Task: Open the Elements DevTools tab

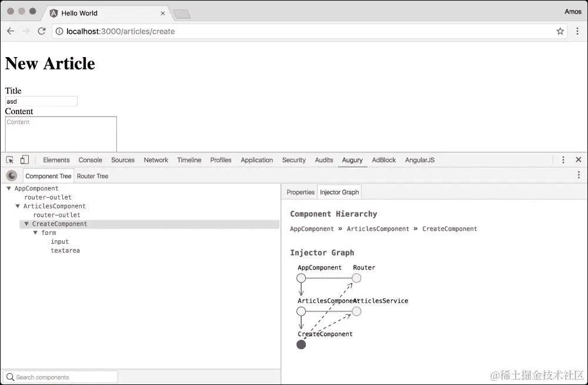Action: click(x=56, y=160)
